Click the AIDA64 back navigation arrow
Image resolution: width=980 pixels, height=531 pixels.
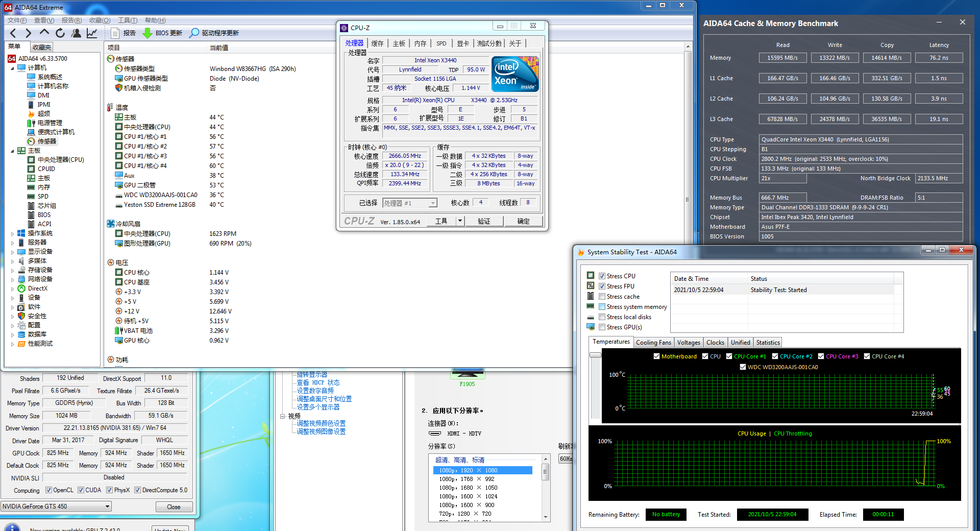pos(13,33)
